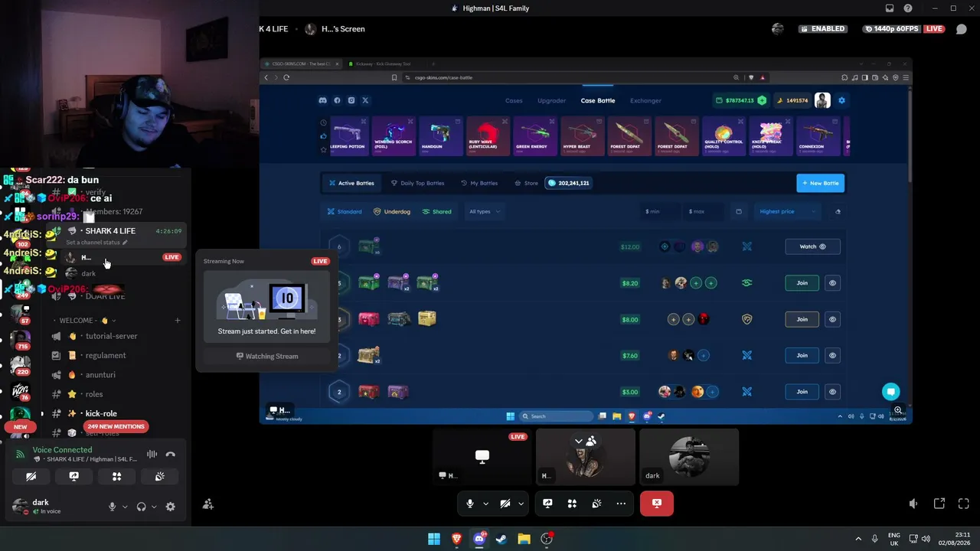This screenshot has height=551, width=980.
Task: Jump to the 249 new mentions
Action: pyautogui.click(x=116, y=426)
